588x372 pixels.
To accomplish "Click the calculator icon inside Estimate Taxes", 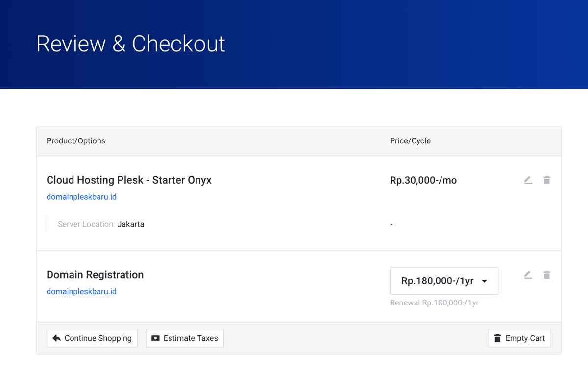I will click(156, 338).
